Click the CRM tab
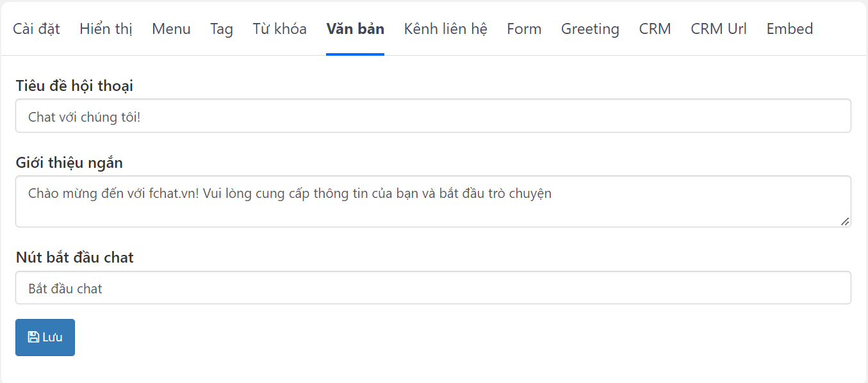 655,29
